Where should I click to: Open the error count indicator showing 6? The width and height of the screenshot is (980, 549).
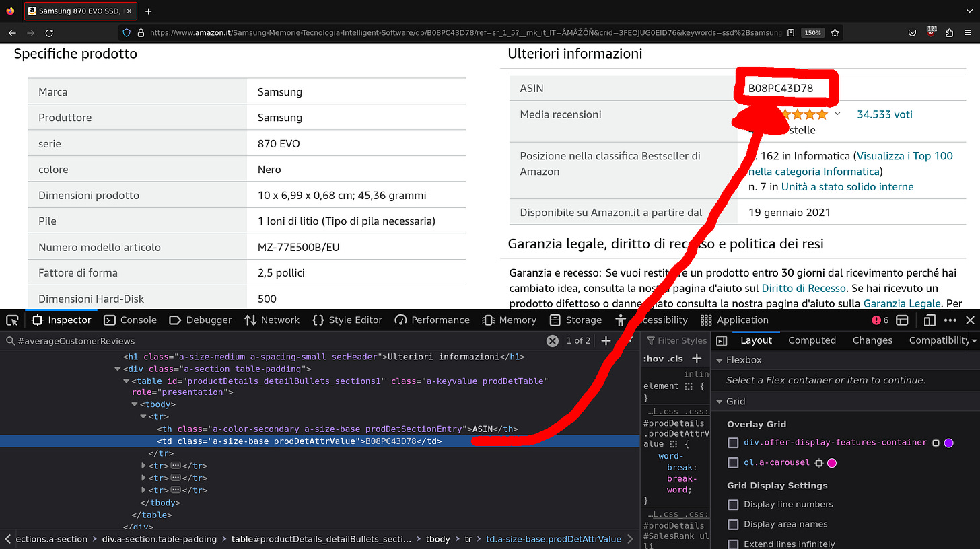(880, 320)
